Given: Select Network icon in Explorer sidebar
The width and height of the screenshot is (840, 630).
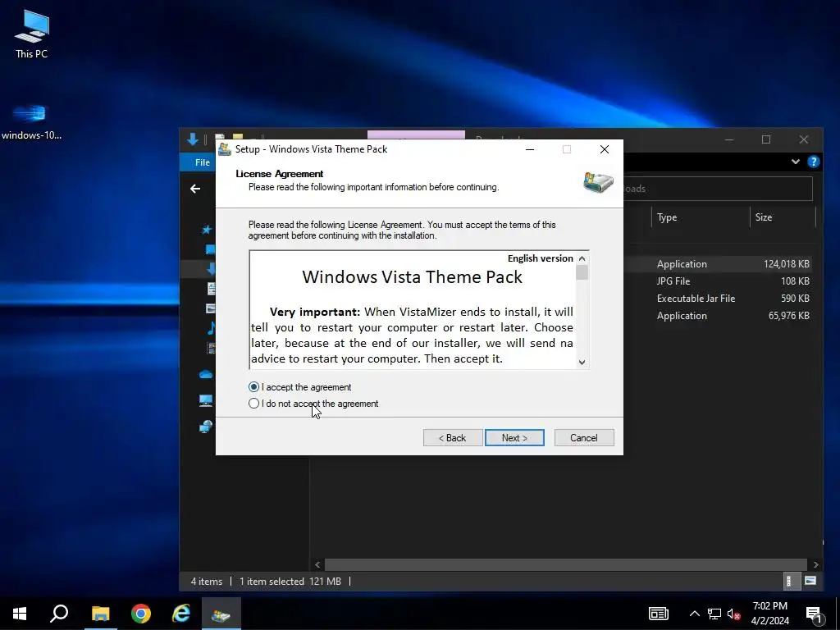Looking at the screenshot, I should click(x=206, y=427).
